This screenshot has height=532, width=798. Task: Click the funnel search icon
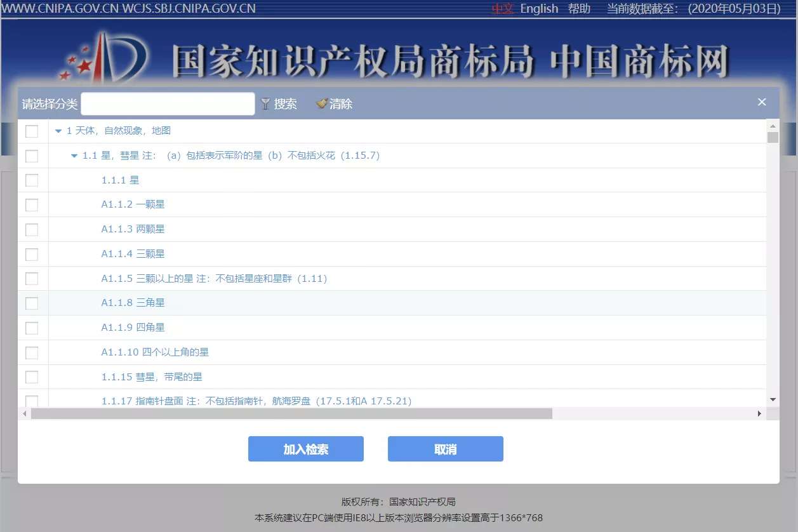coord(265,104)
